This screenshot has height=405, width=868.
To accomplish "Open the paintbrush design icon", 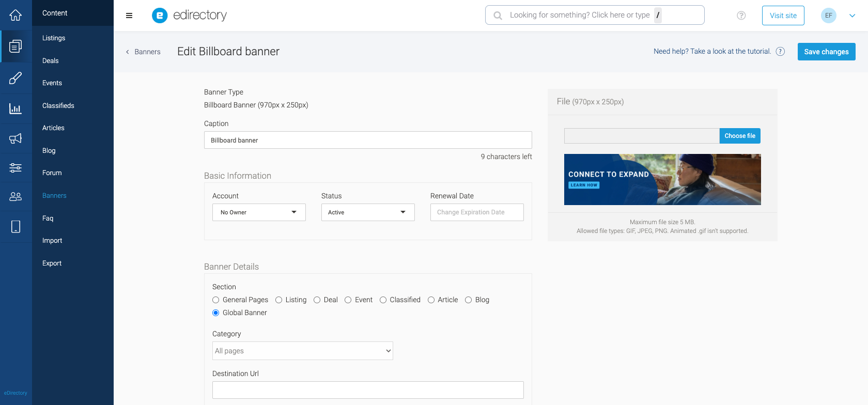I will (16, 78).
